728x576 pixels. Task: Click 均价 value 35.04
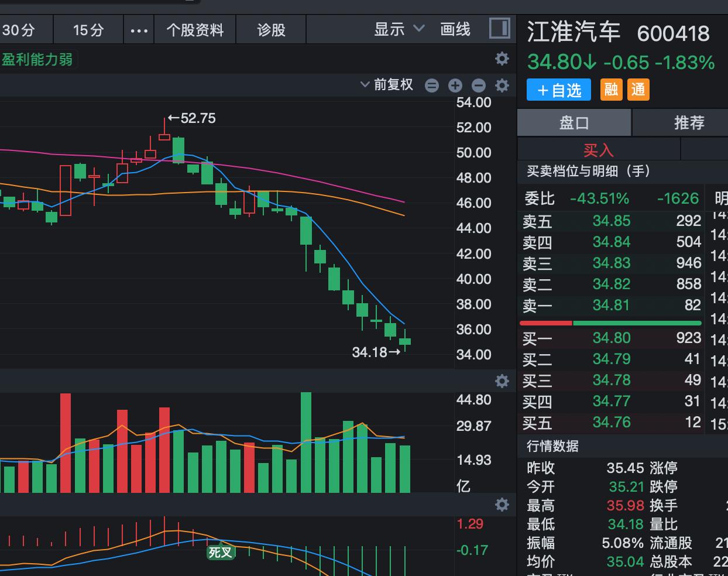click(x=626, y=562)
